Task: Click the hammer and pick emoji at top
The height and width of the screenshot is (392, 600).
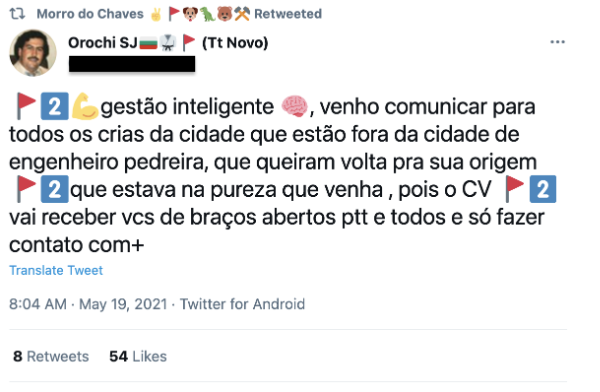Action: [x=242, y=14]
